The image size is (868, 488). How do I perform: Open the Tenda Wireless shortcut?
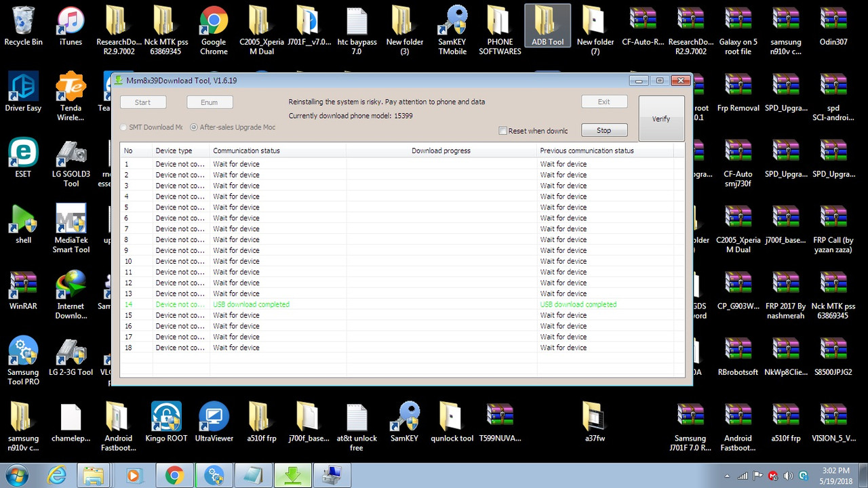[x=71, y=96]
